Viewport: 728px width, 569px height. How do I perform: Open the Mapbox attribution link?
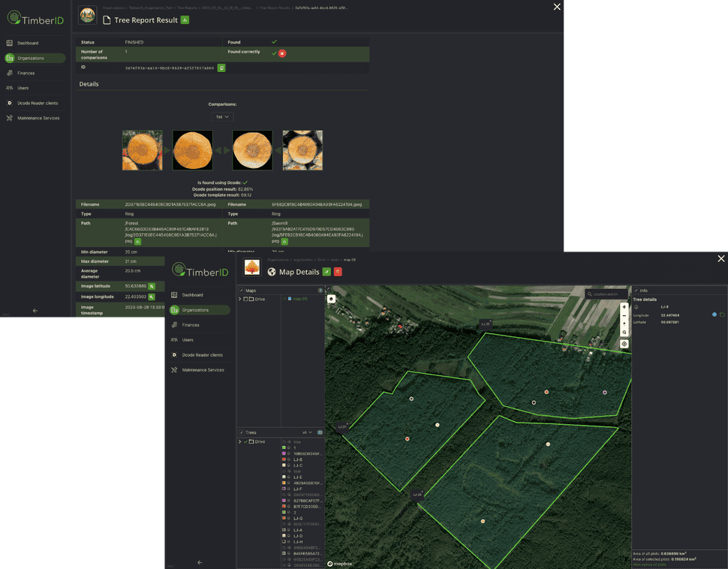point(338,563)
